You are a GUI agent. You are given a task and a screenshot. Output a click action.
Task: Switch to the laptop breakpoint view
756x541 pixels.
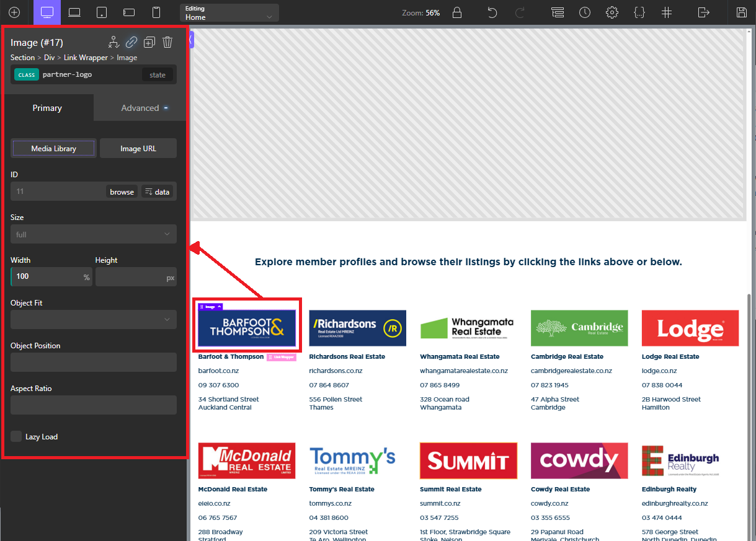click(74, 12)
